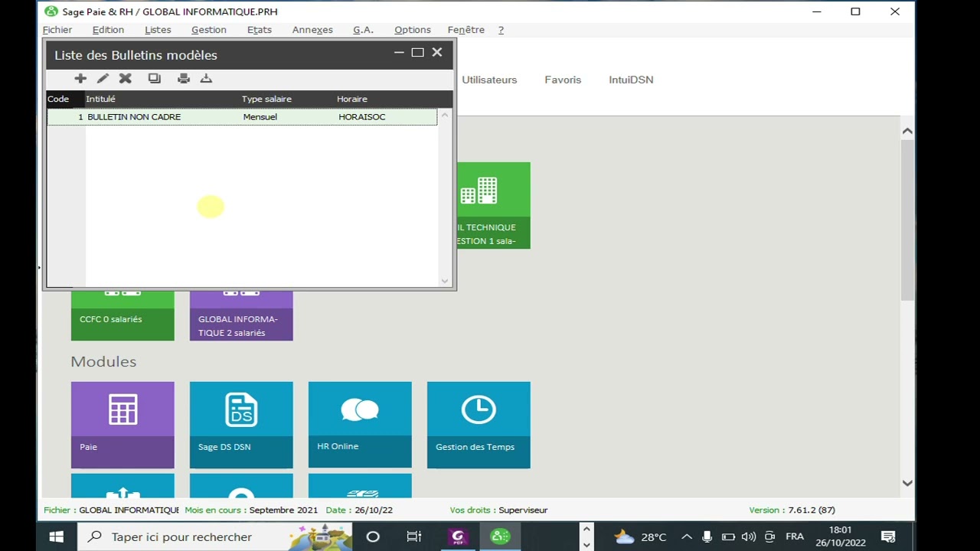Screen dimensions: 980x551
Task: Switch to the IntuiDSN tab
Action: click(631, 80)
